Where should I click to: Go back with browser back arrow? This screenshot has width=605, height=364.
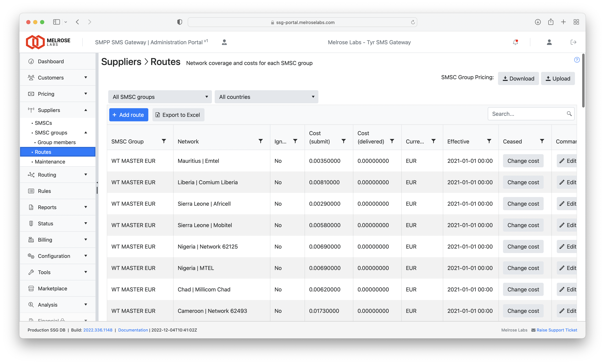77,22
